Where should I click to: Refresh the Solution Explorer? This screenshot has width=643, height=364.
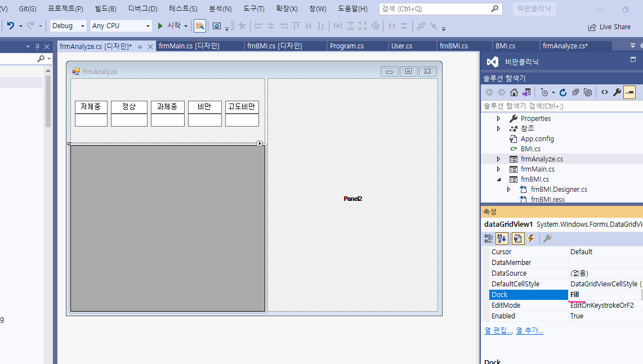[x=563, y=92]
